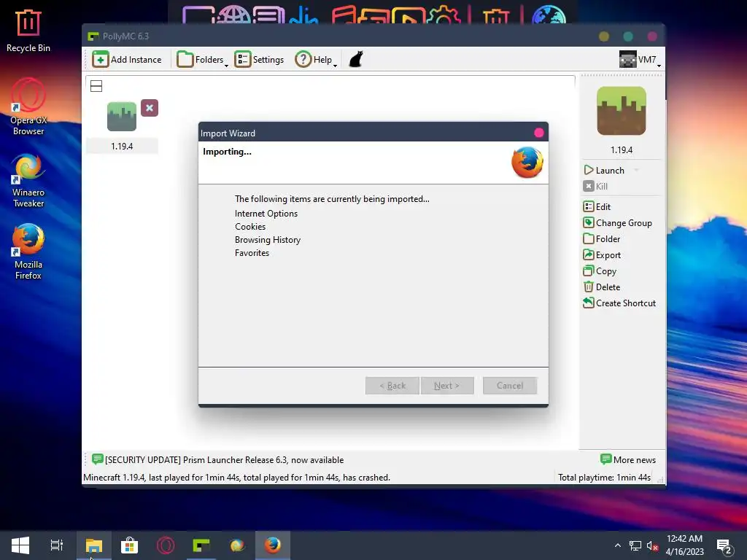Cancel the Import Wizard
The height and width of the screenshot is (560, 747).
tap(510, 386)
